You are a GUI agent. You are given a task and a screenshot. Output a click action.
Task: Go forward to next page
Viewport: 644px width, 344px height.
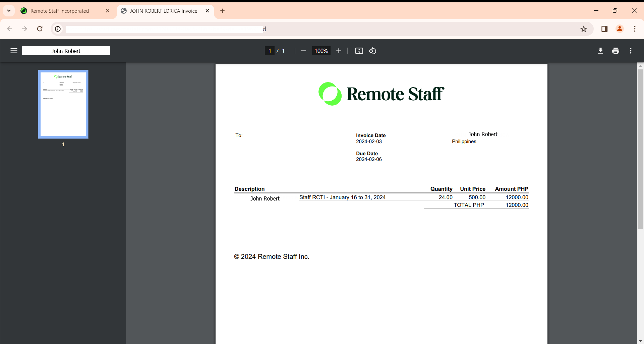point(24,29)
